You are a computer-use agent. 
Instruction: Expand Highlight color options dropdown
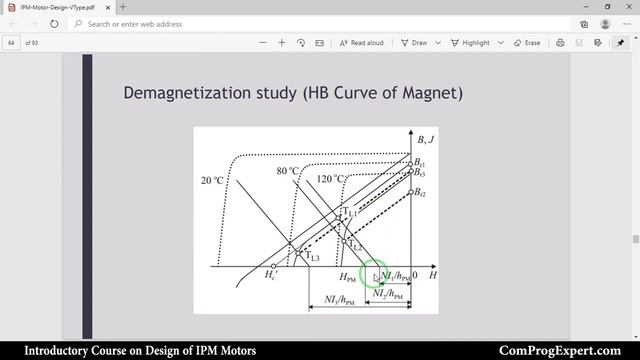[501, 43]
